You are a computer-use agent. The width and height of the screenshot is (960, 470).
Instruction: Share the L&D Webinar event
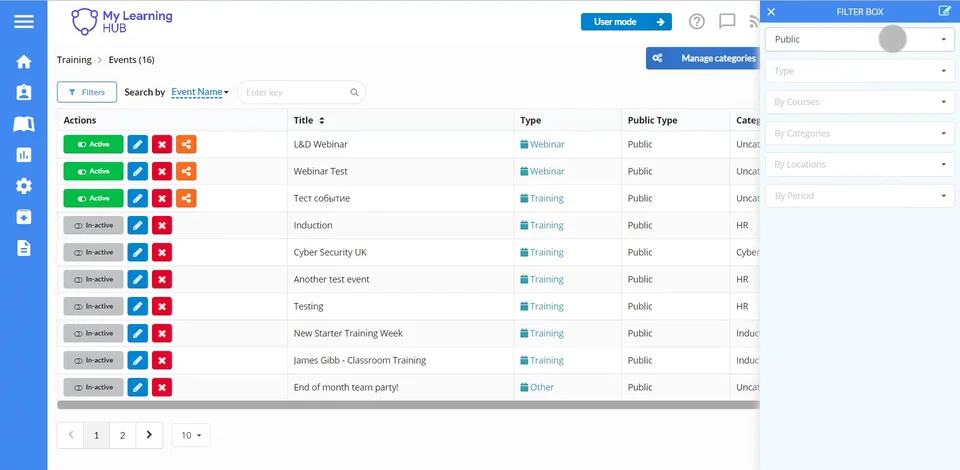(x=186, y=144)
